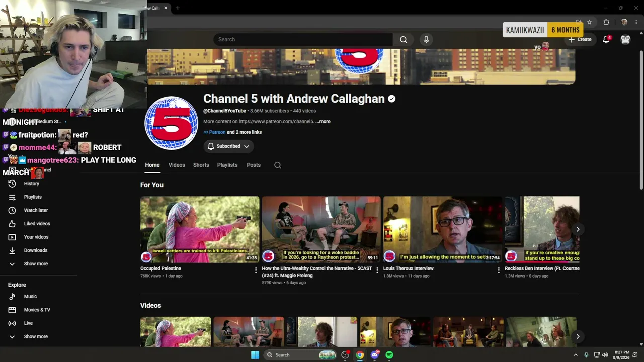Open options menu for Occupied Palestine video
The height and width of the screenshot is (362, 644).
tap(256, 270)
